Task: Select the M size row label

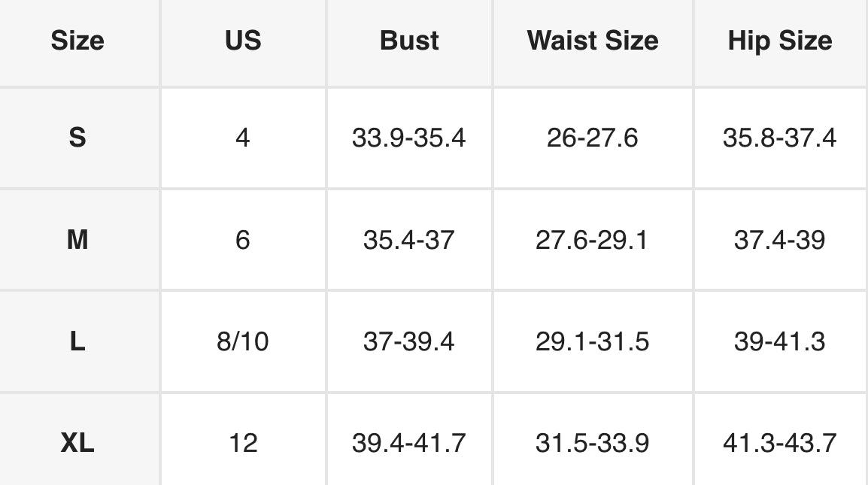Action: [77, 241]
